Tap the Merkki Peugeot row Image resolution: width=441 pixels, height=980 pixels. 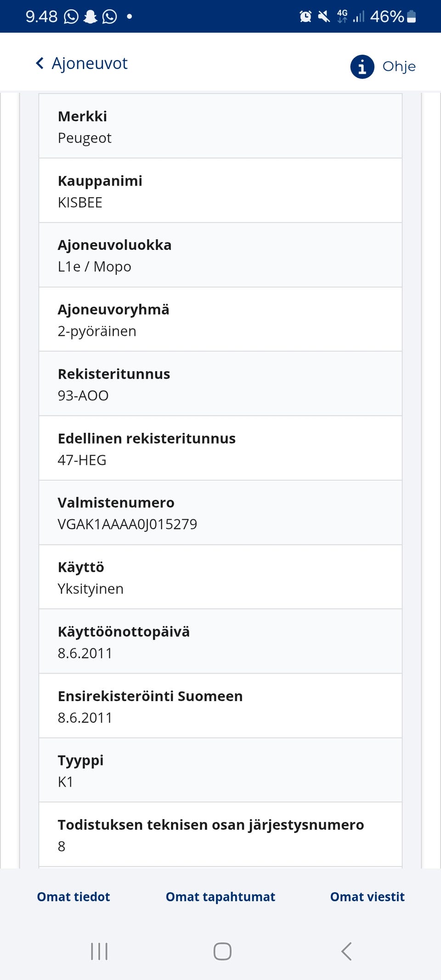pyautogui.click(x=220, y=126)
